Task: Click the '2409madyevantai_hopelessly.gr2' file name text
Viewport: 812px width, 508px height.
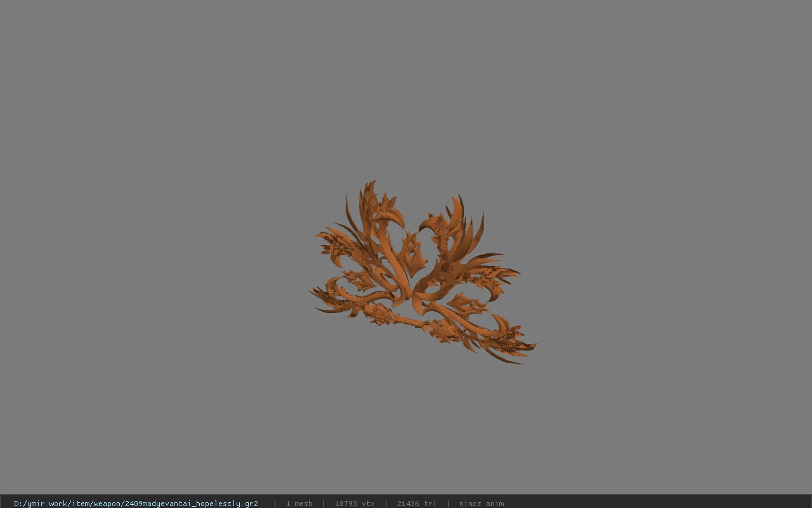Action: click(x=190, y=504)
